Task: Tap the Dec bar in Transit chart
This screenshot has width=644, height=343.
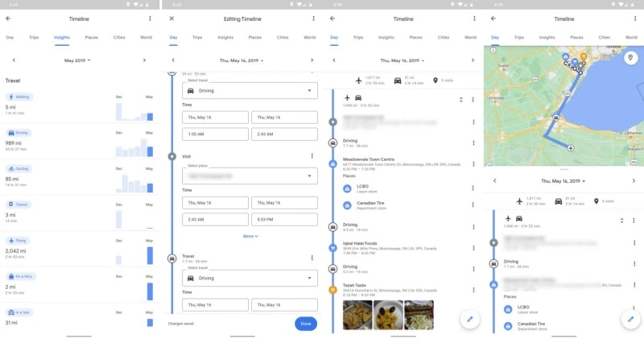Action: pyautogui.click(x=118, y=220)
